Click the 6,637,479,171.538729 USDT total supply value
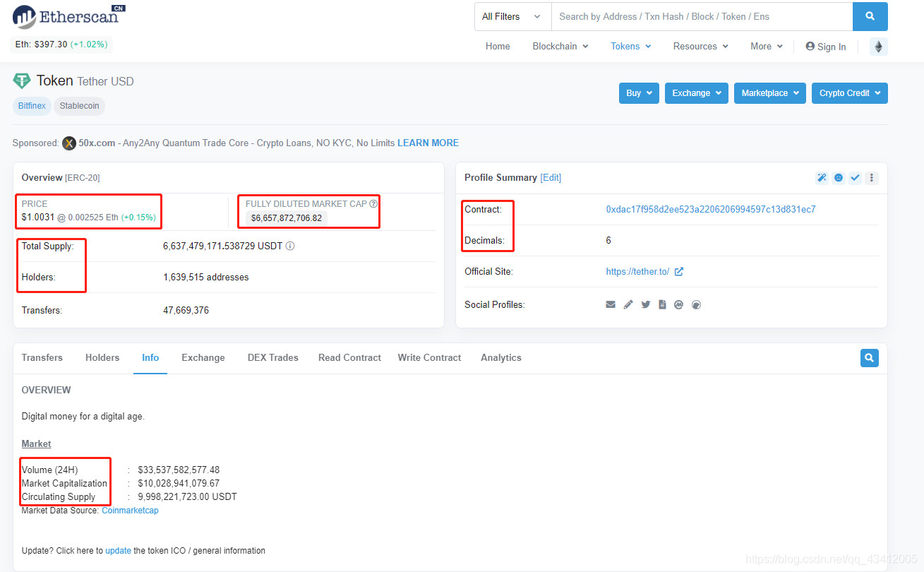The image size is (924, 572). pyautogui.click(x=223, y=246)
